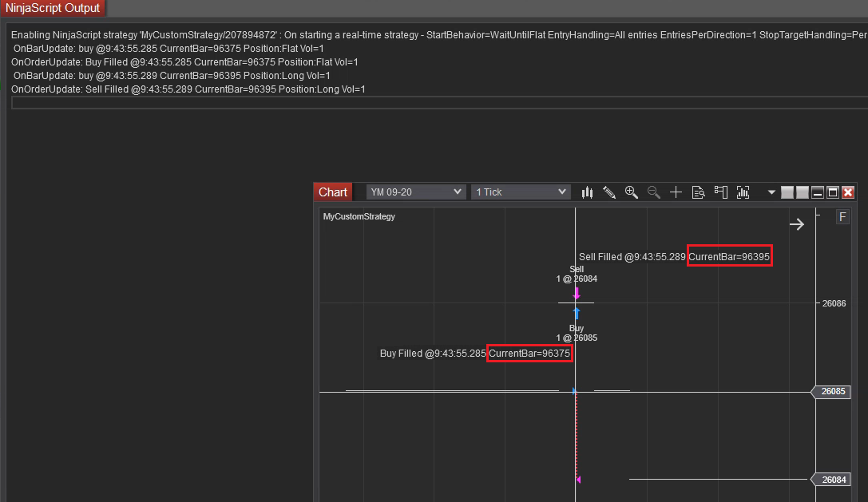Click the return-to-current-bar arrow
868x502 pixels.
coord(797,224)
